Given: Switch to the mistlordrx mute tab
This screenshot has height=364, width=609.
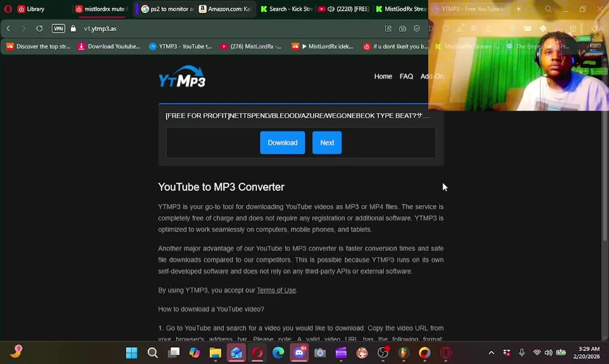Looking at the screenshot, I should 100,9.
